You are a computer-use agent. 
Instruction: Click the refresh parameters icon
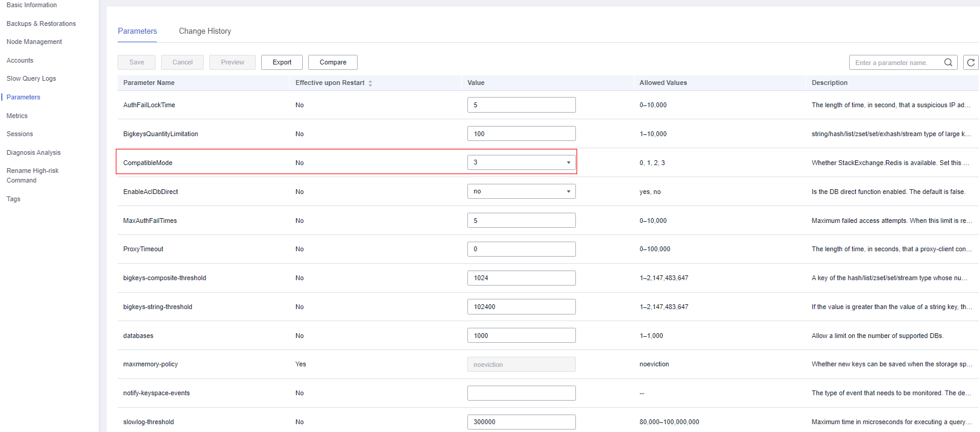[970, 63]
